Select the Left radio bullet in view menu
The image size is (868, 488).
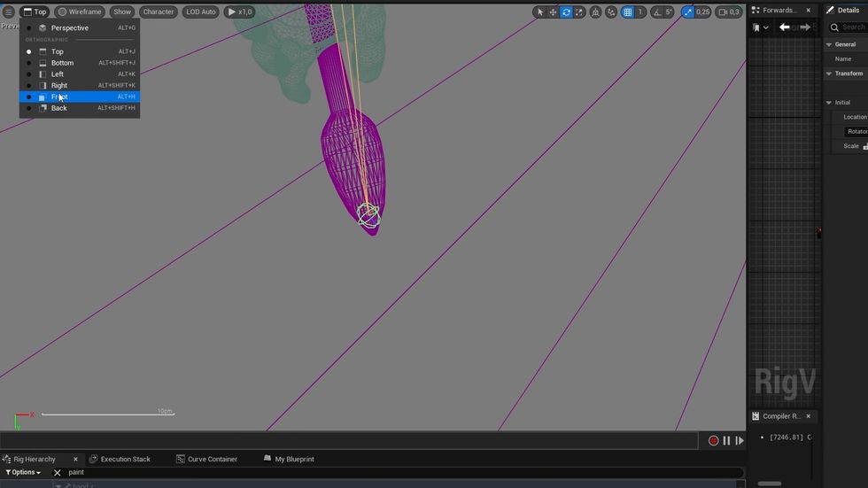[28, 74]
